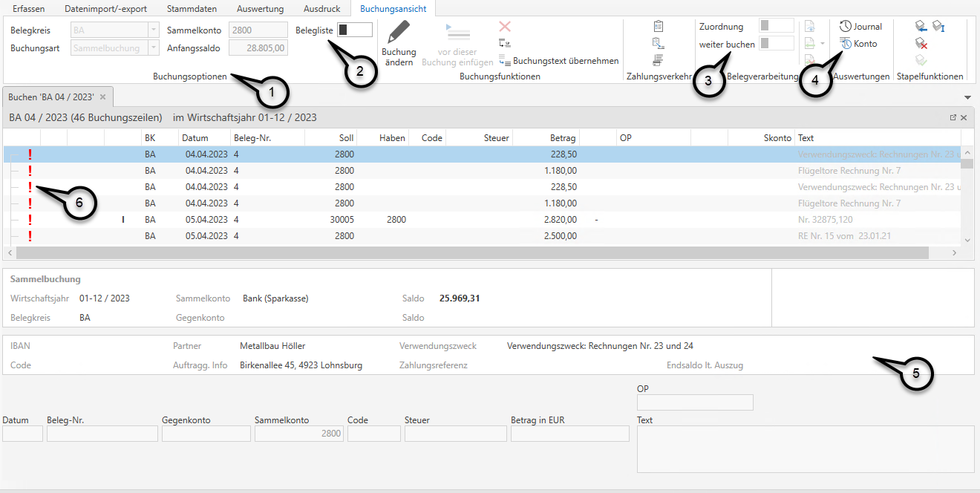Toggle the Belegliste switch
This screenshot has width=980, height=493.
tap(354, 30)
